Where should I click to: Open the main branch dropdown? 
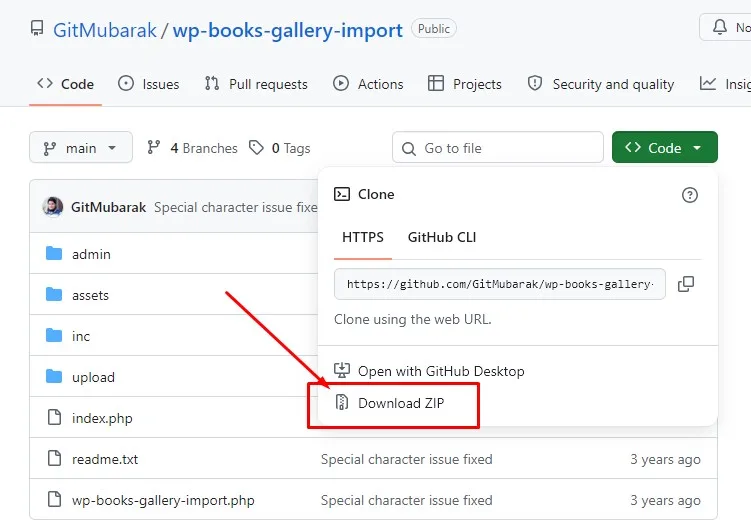(81, 148)
